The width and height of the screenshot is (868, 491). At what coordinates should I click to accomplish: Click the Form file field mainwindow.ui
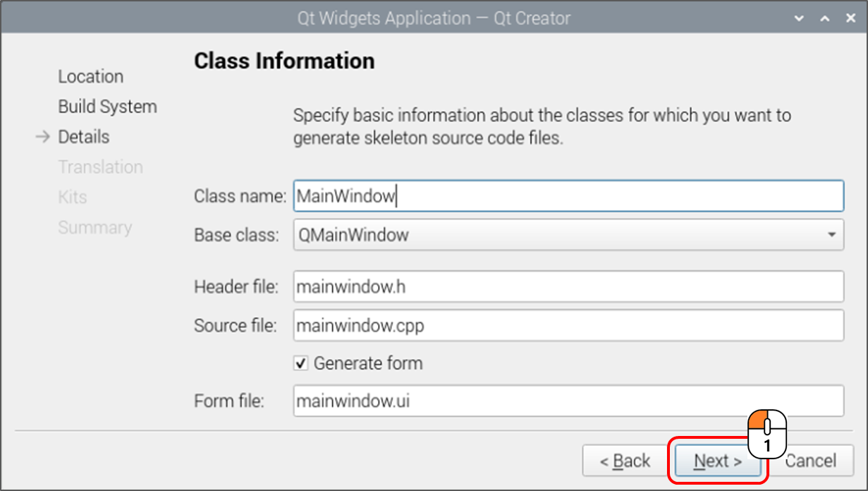click(x=568, y=401)
